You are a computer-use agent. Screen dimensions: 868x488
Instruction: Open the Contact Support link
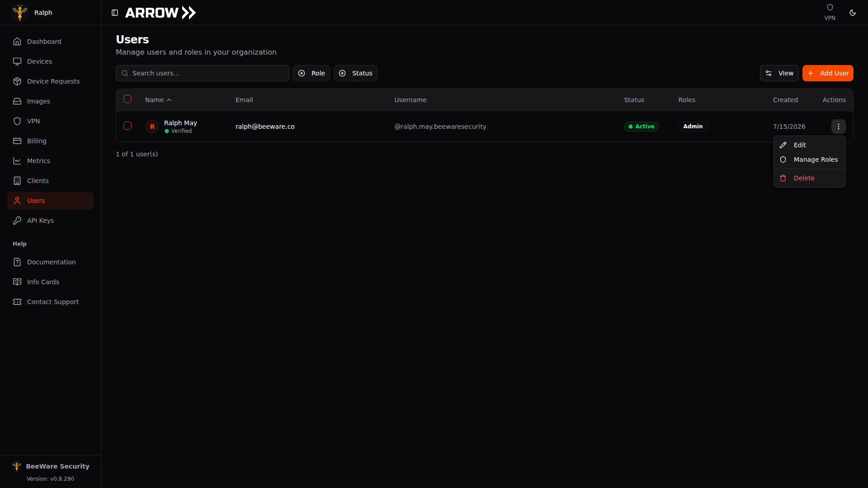pos(50,302)
